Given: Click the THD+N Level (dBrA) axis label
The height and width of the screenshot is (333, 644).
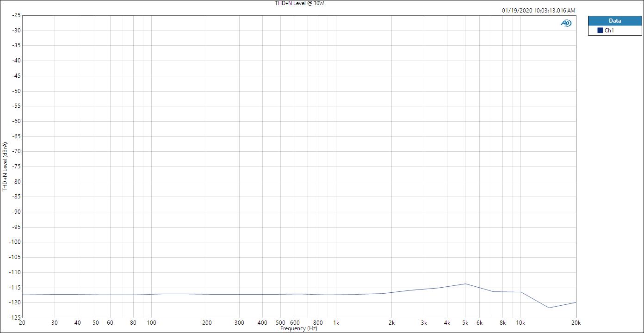Looking at the screenshot, I should [5, 166].
